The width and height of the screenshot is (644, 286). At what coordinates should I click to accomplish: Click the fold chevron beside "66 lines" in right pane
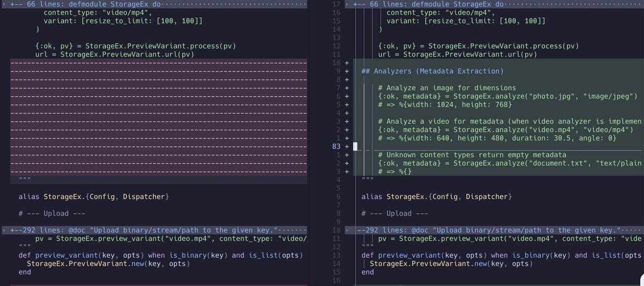[x=348, y=4]
